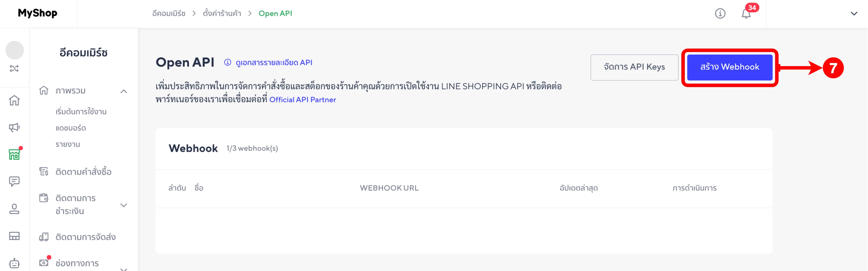Open the Official API Partner link
Image resolution: width=868 pixels, height=271 pixels.
[302, 100]
